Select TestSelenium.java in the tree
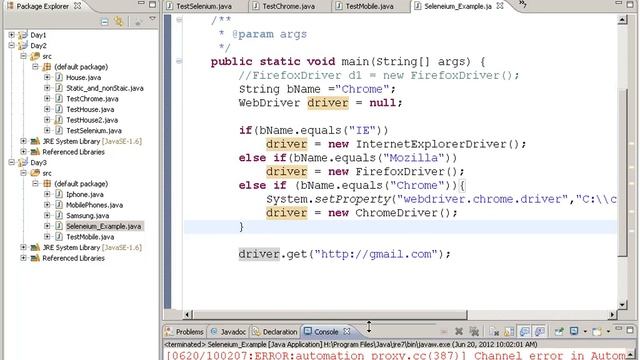 click(x=94, y=131)
